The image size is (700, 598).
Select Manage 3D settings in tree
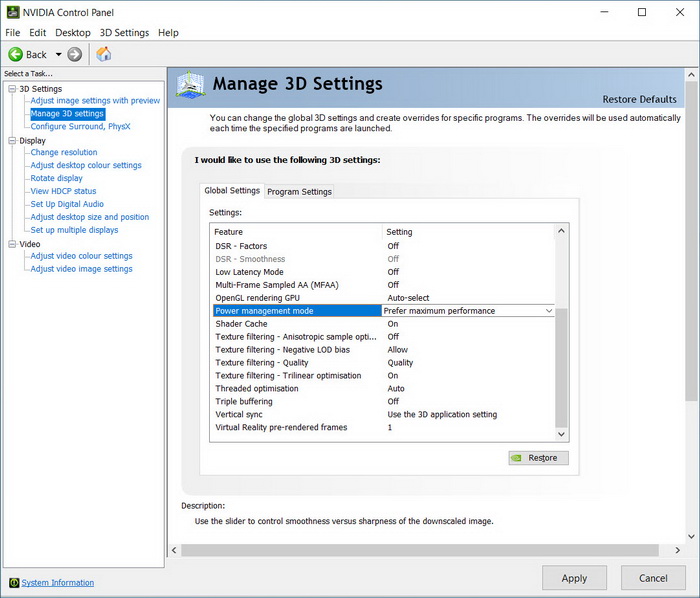click(67, 113)
